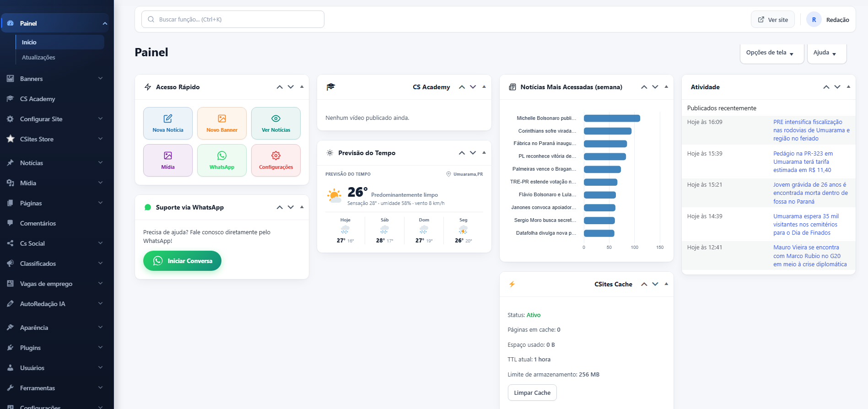Screen dimensions: 868x409
Task: Click the Iniciar Conversa button
Action: point(182,261)
